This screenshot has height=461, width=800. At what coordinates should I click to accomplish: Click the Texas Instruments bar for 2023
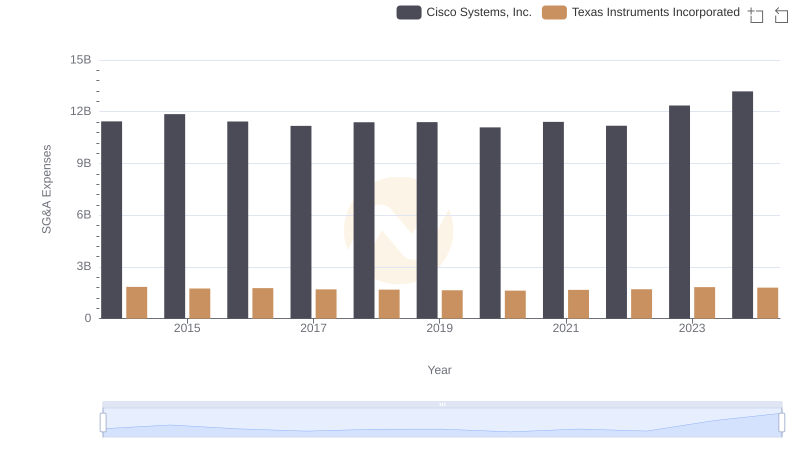[705, 303]
